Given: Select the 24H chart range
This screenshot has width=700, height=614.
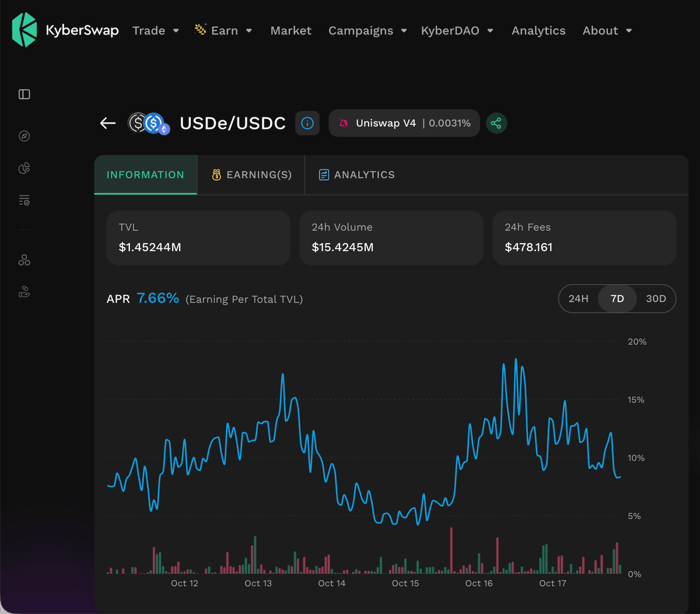Looking at the screenshot, I should tap(578, 299).
